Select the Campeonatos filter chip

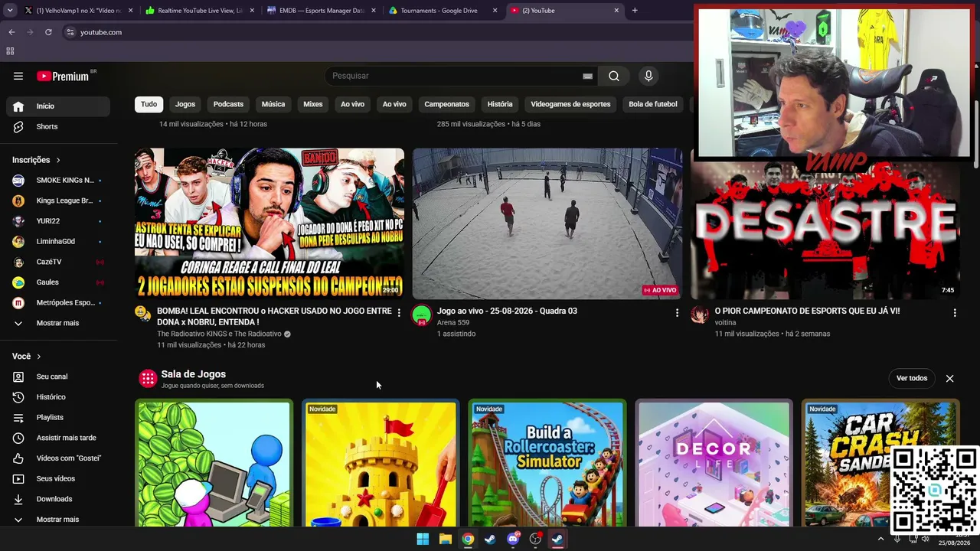[447, 104]
